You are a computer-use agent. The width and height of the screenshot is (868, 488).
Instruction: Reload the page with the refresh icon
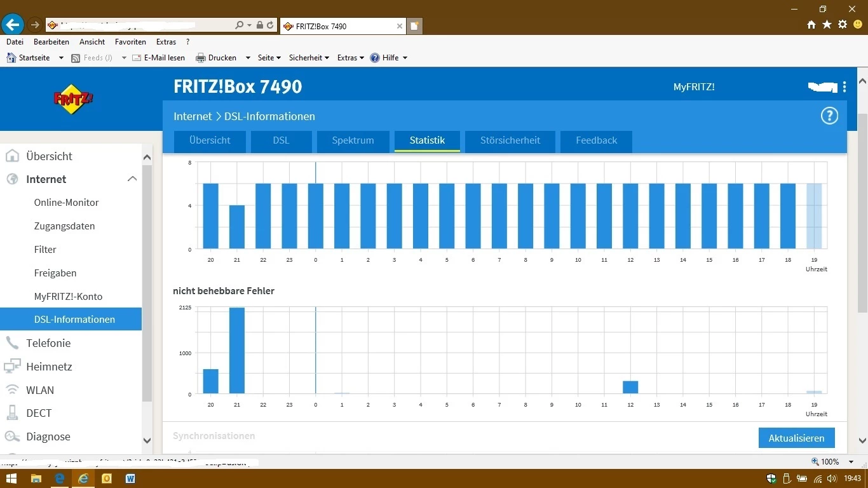click(x=270, y=25)
